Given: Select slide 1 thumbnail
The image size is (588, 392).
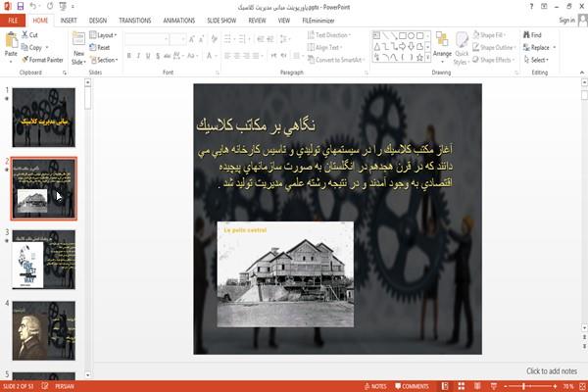Looking at the screenshot, I should point(43,118).
